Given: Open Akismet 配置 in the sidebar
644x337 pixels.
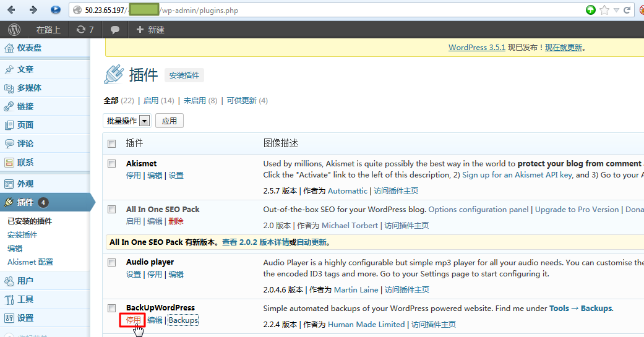Looking at the screenshot, I should tap(30, 262).
